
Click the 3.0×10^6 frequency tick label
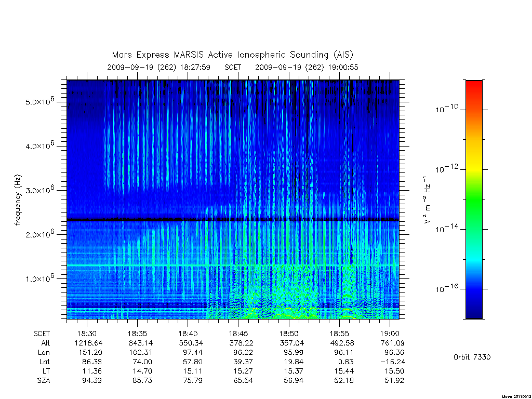[39, 189]
